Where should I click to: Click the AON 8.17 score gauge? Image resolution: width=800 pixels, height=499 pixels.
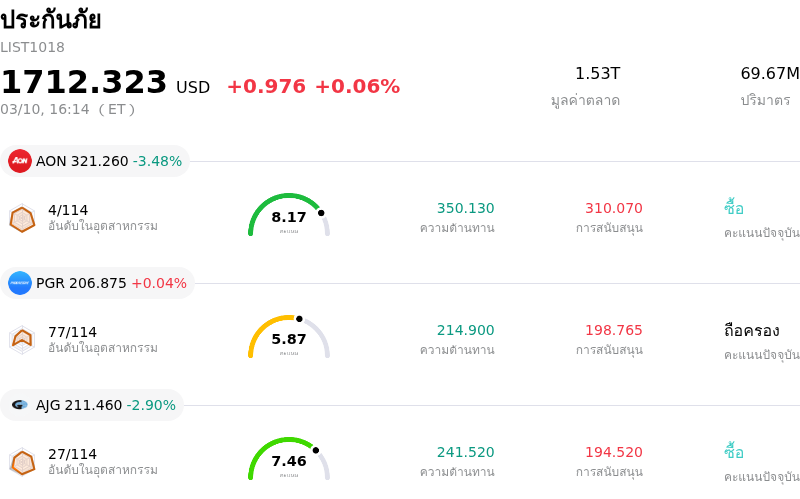289,216
